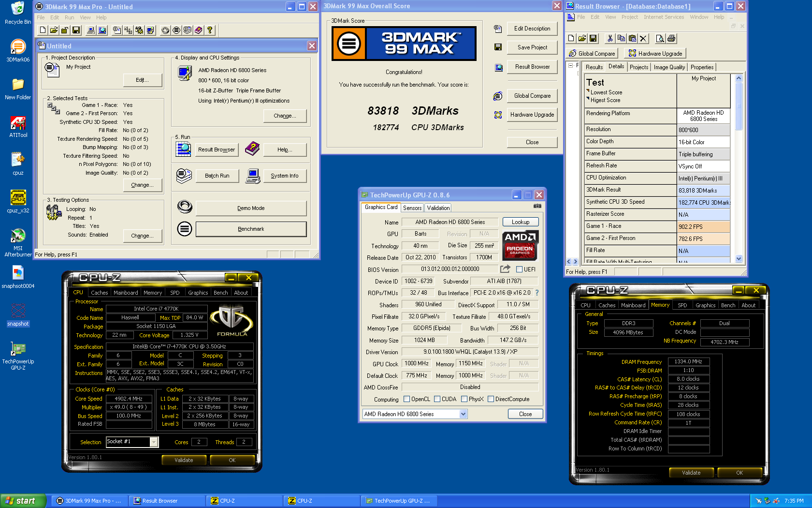Click the GPU-Z screenshot camera icon

[537, 206]
